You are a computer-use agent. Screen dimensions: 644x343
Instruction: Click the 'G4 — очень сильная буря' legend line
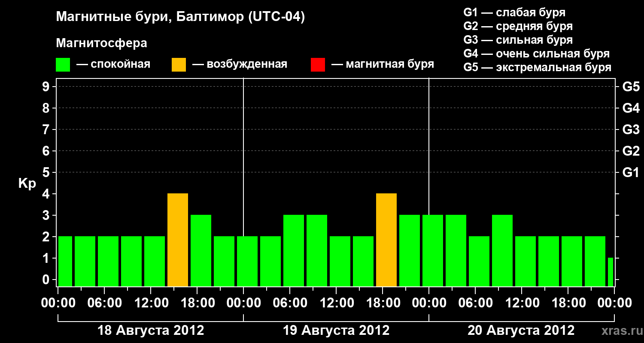point(536,54)
